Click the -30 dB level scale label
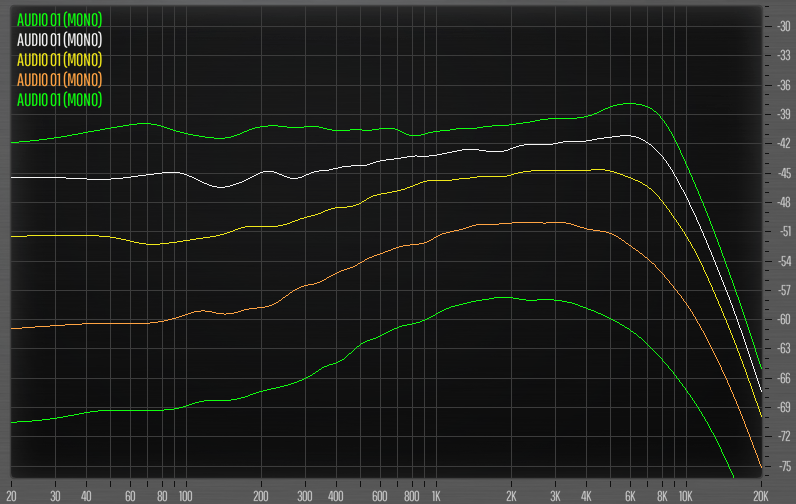The width and height of the screenshot is (796, 504). pyautogui.click(x=783, y=27)
